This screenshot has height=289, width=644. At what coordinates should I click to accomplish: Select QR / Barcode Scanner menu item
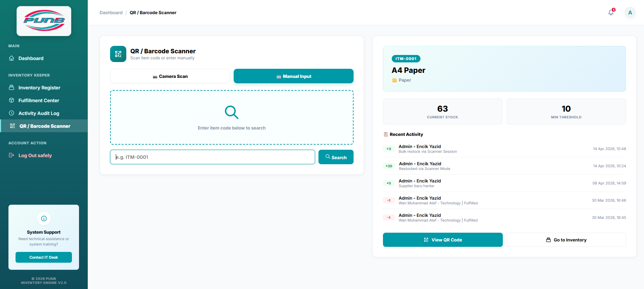click(44, 126)
